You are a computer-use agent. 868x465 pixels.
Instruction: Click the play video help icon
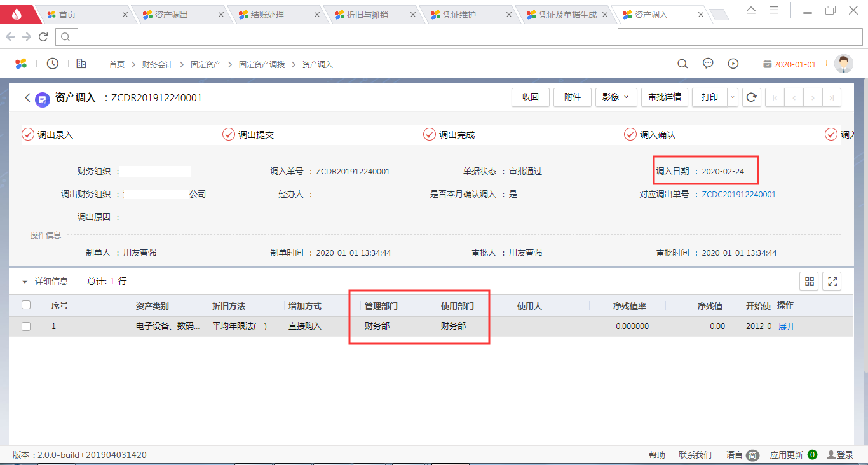click(733, 64)
